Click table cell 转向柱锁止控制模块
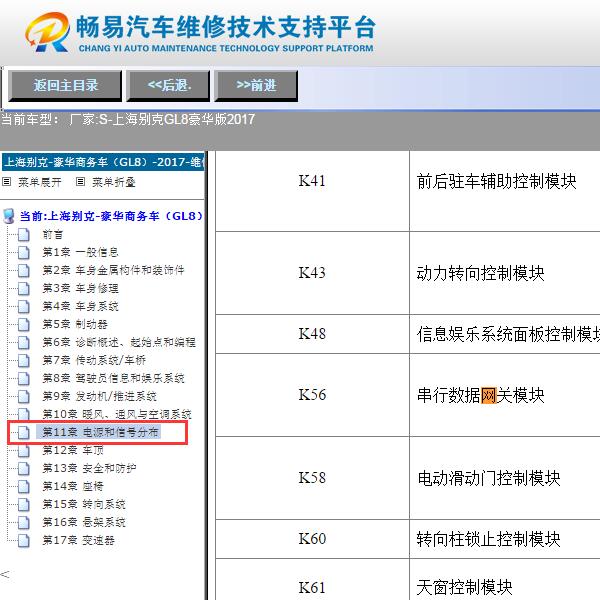 point(505,539)
